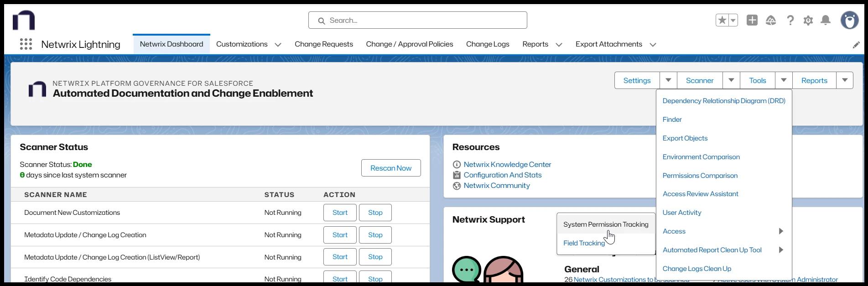
Task: Stop the ListView/Report metadata scanner
Action: [x=375, y=257]
